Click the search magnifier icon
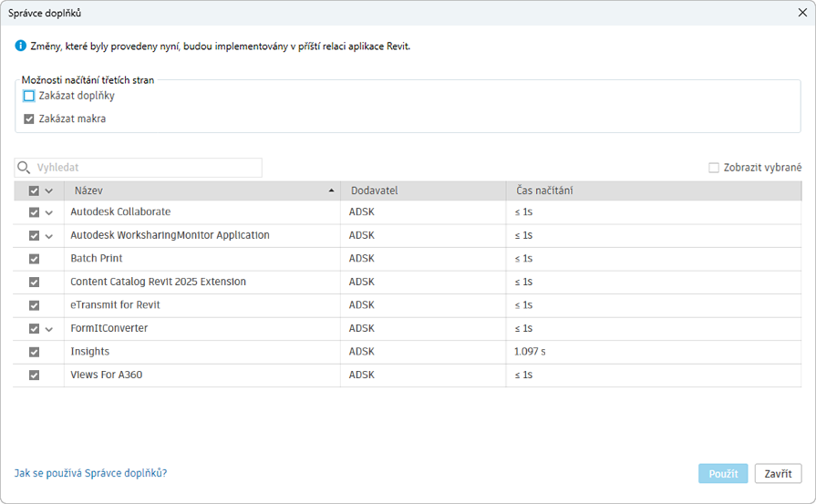 click(25, 168)
